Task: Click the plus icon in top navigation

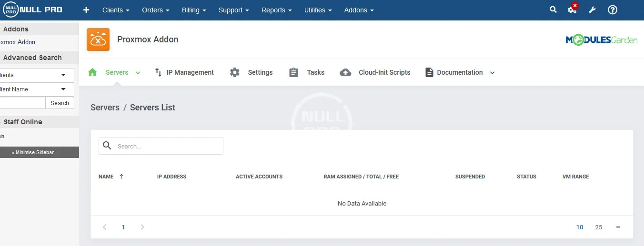Action: (86, 10)
